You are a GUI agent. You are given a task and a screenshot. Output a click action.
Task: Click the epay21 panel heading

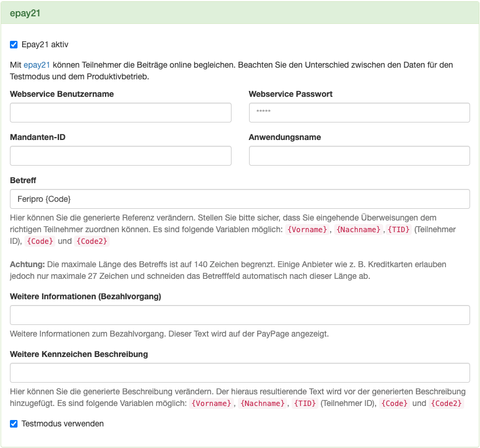point(25,13)
